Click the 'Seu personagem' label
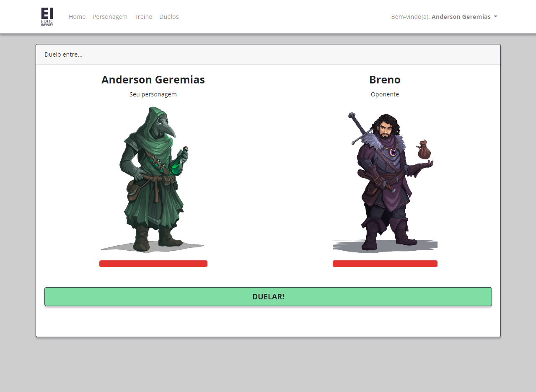The image size is (536, 392). [153, 94]
